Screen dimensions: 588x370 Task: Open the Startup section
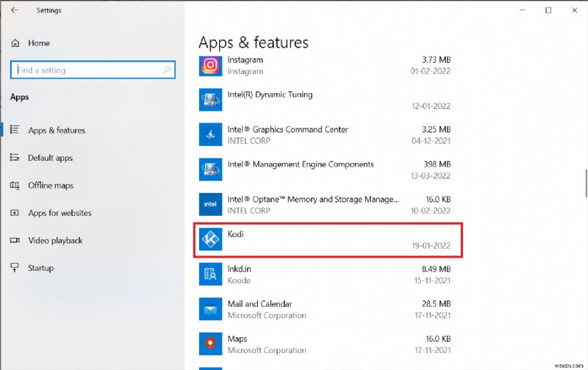click(41, 268)
